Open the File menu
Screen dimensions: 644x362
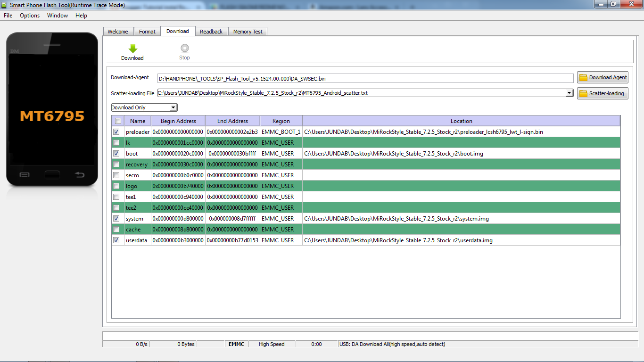(x=8, y=16)
